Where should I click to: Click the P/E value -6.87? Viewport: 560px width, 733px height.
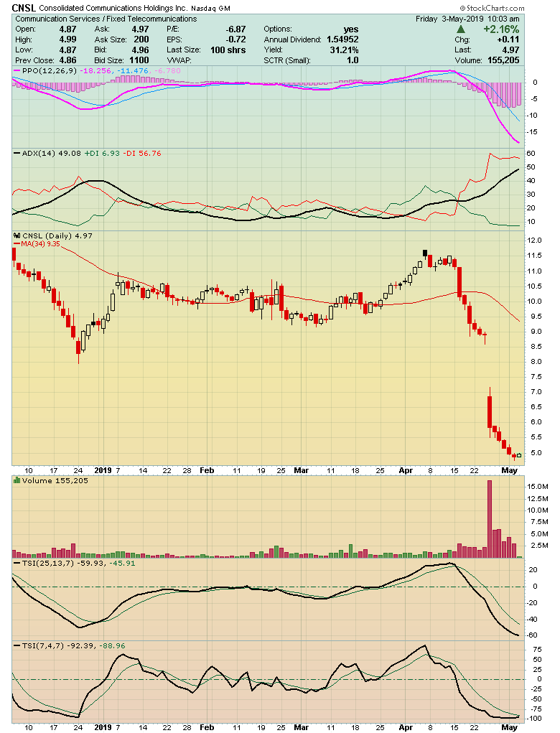tap(235, 29)
